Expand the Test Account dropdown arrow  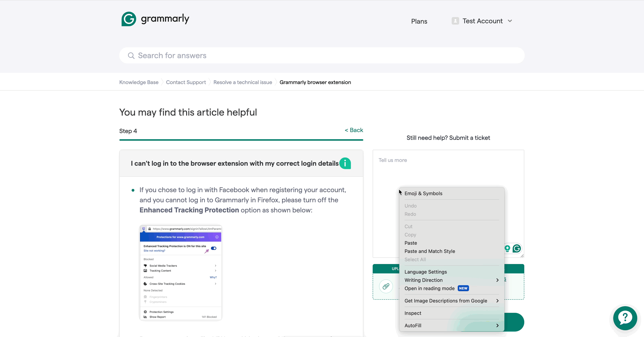tap(510, 21)
